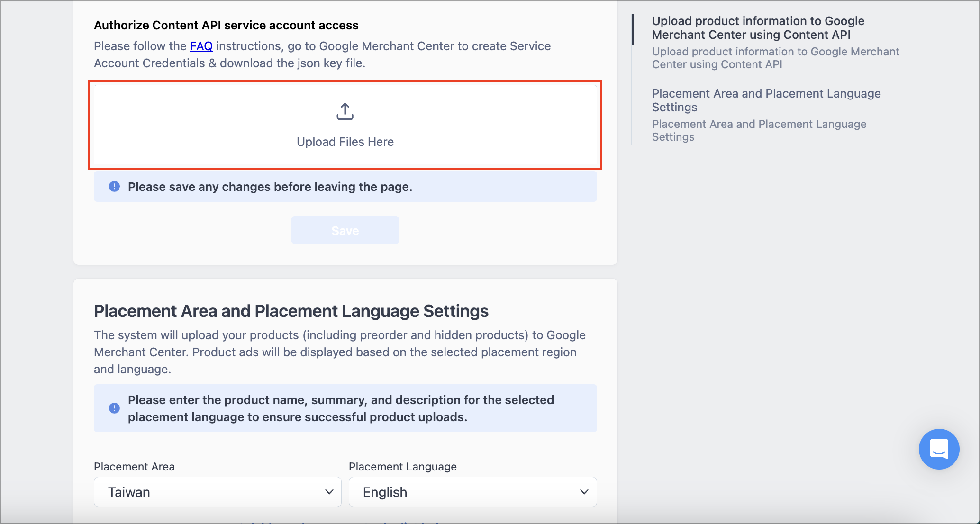The image size is (980, 524).
Task: Click Upload Files Here text
Action: (x=345, y=142)
